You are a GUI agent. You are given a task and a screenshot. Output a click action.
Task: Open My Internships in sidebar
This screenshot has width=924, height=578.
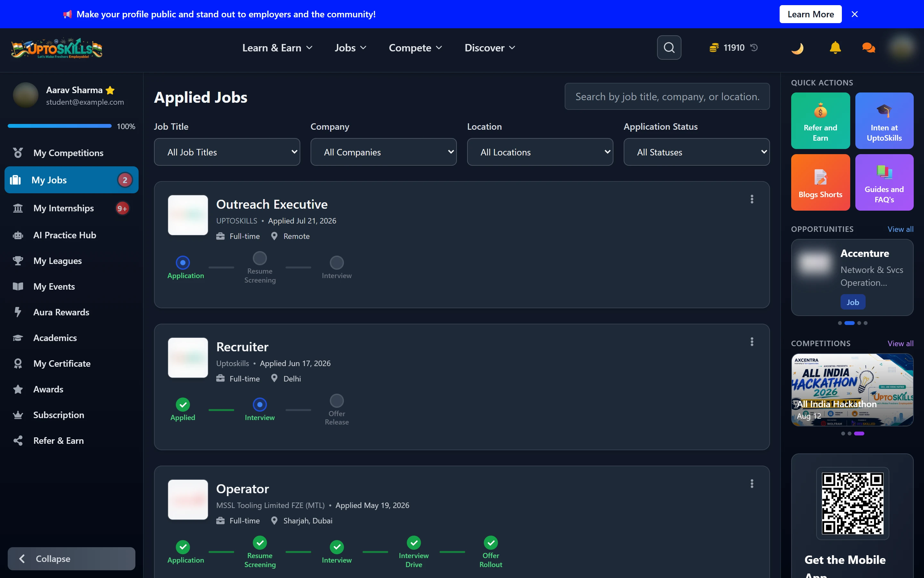(72, 208)
